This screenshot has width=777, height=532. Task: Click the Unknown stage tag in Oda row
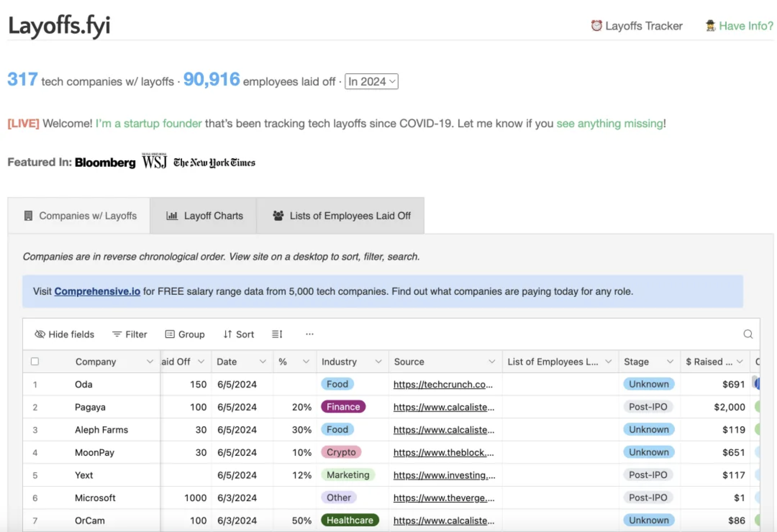click(x=649, y=384)
